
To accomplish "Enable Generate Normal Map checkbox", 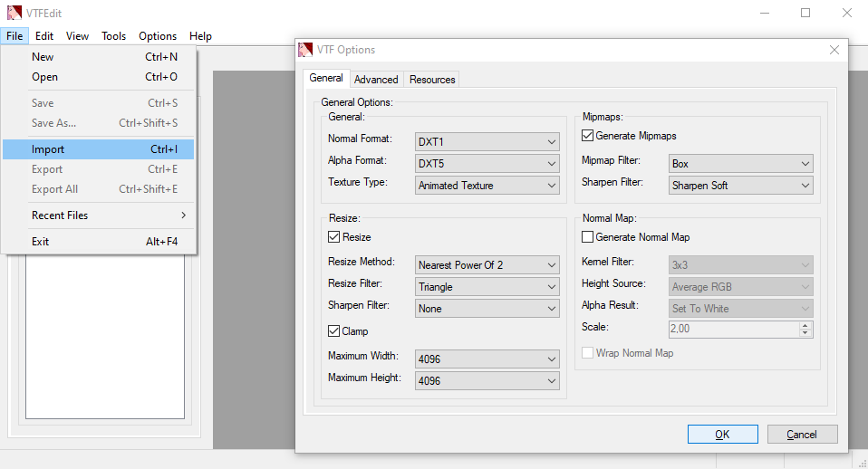I will pos(588,237).
